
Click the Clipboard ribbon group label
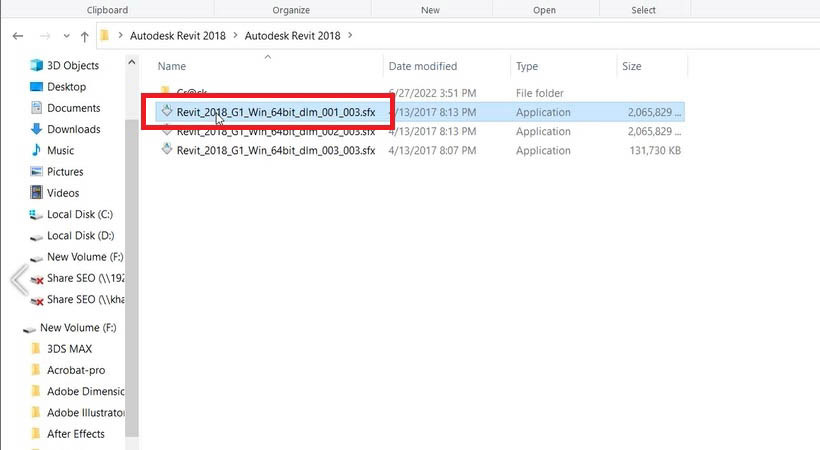107,10
